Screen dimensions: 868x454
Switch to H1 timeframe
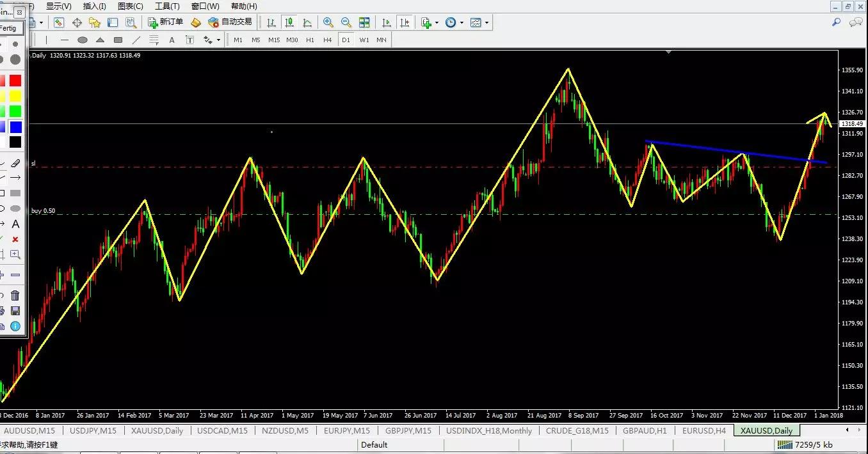click(310, 40)
